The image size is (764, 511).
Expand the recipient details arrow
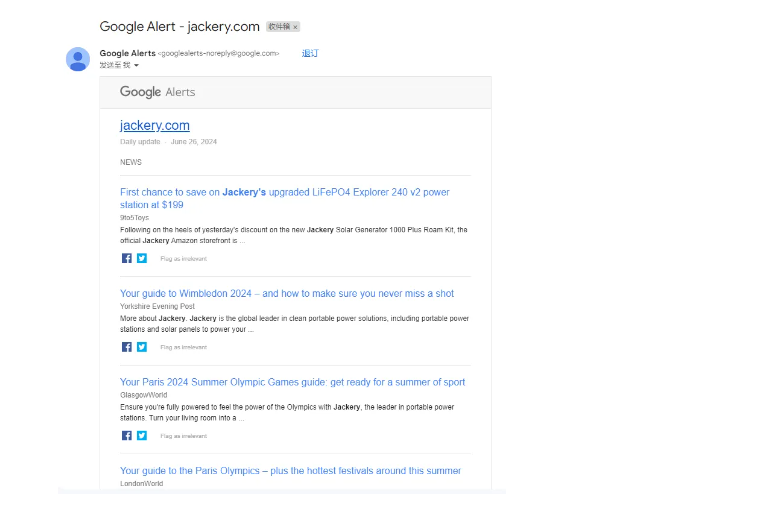tap(136, 65)
